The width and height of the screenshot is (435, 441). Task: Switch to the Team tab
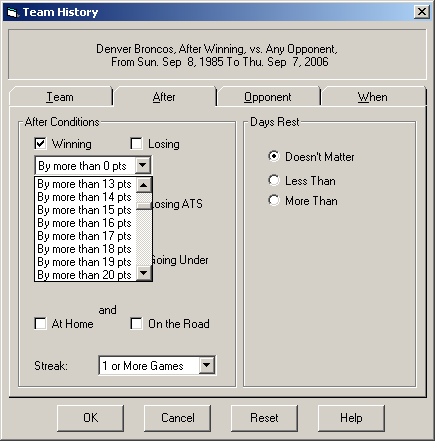coord(60,97)
